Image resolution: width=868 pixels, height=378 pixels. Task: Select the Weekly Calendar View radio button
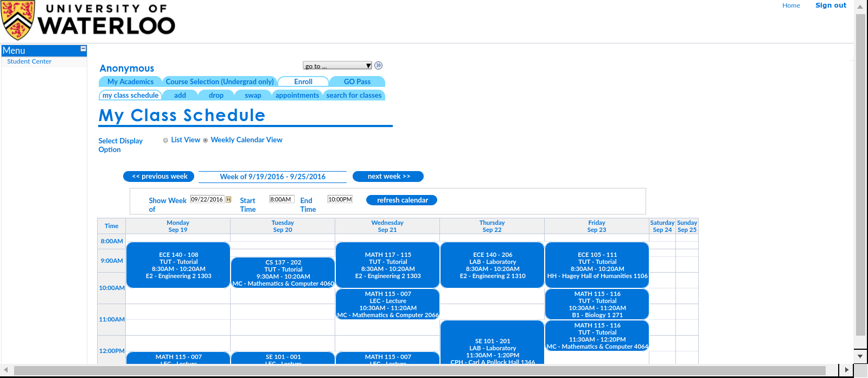click(x=205, y=140)
